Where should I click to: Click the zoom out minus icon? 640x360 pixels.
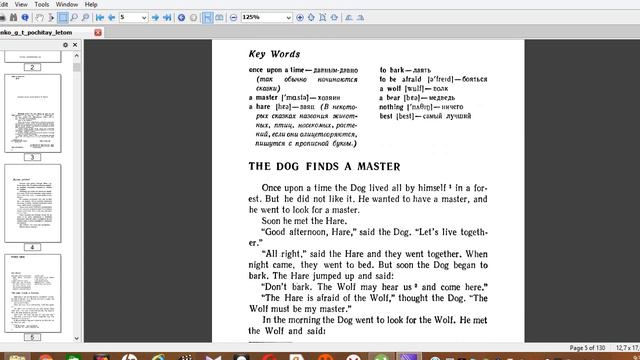pyautogui.click(x=233, y=18)
